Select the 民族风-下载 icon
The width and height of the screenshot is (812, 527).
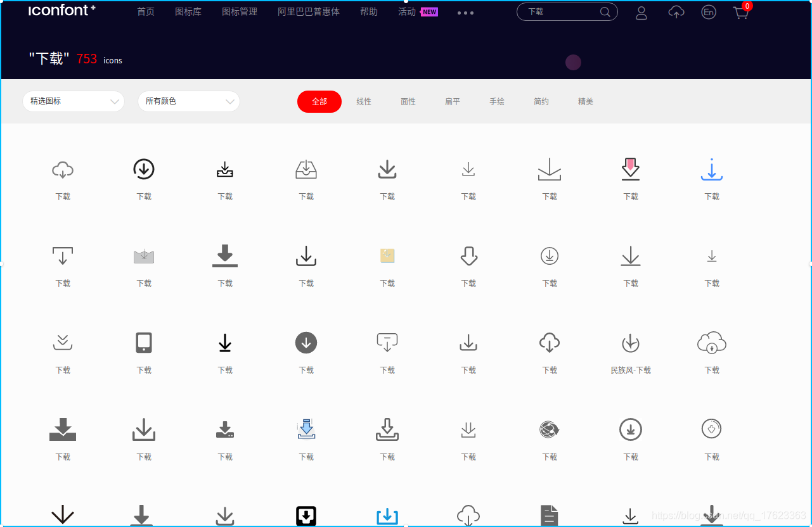pos(631,343)
